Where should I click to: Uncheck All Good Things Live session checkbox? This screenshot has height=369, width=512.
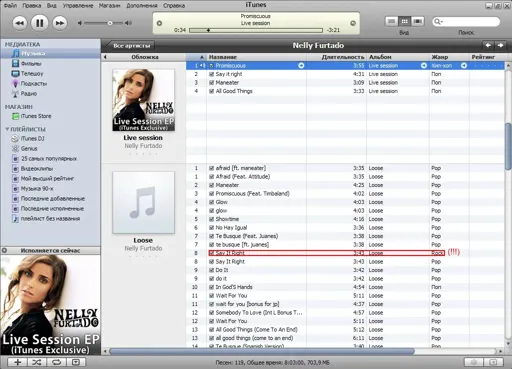click(x=211, y=91)
